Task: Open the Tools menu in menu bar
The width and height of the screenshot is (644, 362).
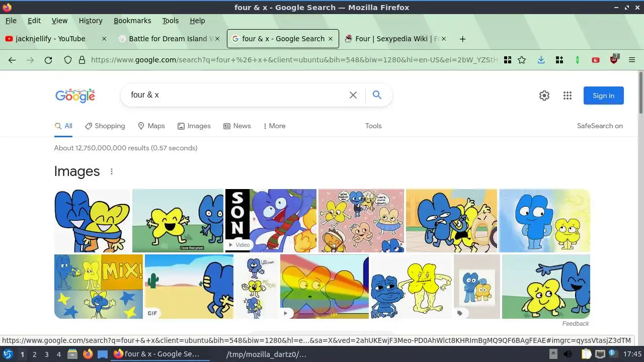Action: [x=171, y=21]
